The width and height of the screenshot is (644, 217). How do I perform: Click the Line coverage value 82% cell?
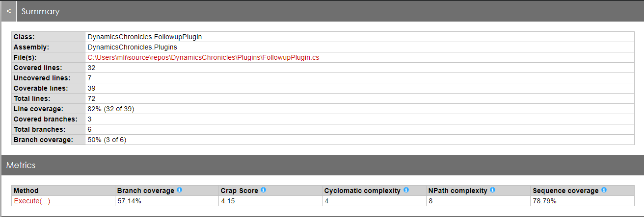pos(359,109)
